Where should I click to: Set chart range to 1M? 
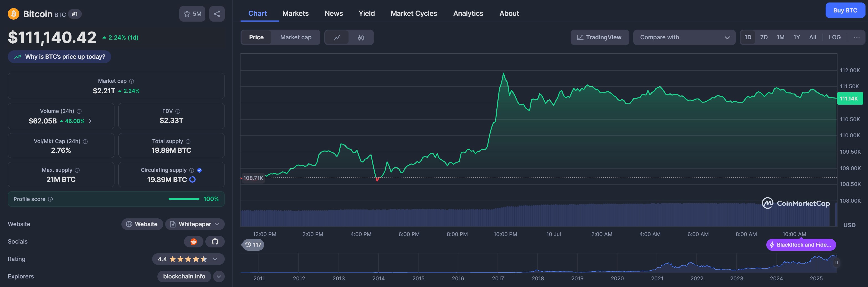pos(780,37)
